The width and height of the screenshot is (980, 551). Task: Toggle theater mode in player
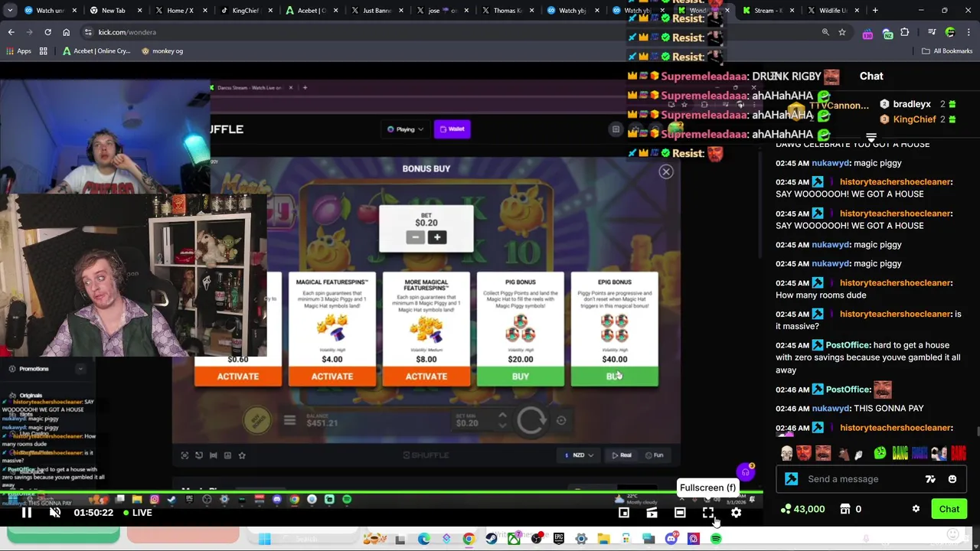click(x=680, y=513)
